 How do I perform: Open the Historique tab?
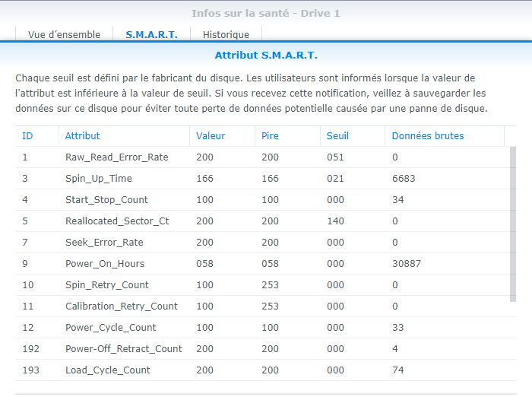pyautogui.click(x=226, y=34)
